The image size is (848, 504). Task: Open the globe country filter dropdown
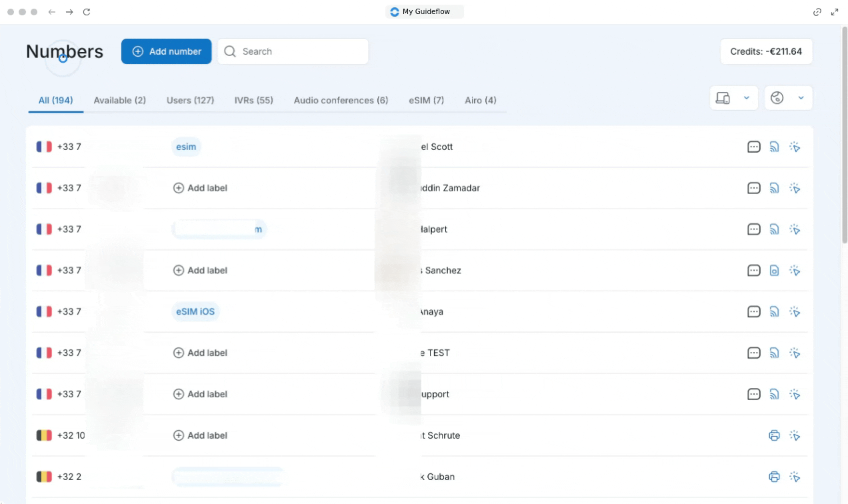[788, 98]
